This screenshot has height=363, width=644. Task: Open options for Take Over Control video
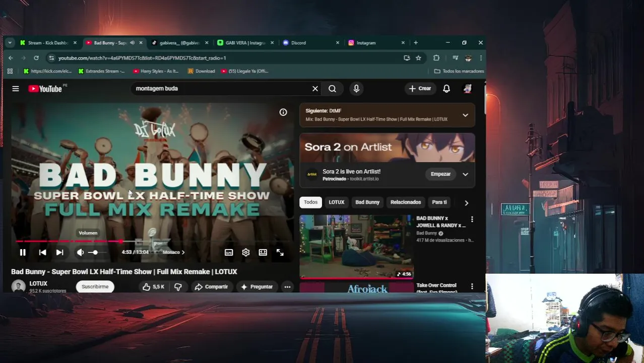(x=472, y=286)
